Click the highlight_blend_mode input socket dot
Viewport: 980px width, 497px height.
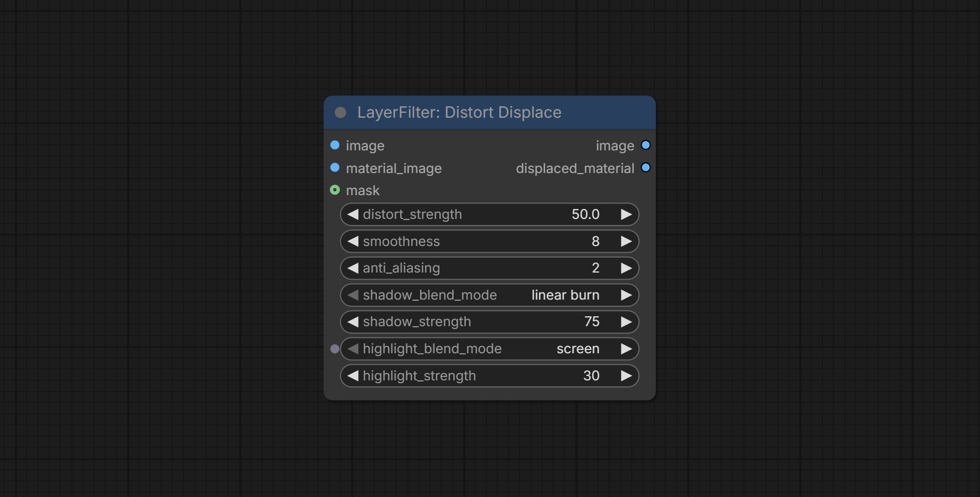pos(334,349)
